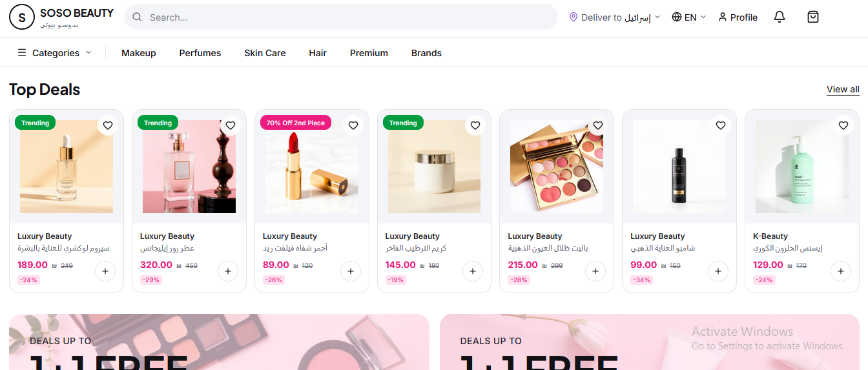Click the Trending badge on perfume card
This screenshot has height=370, width=868.
click(x=158, y=123)
